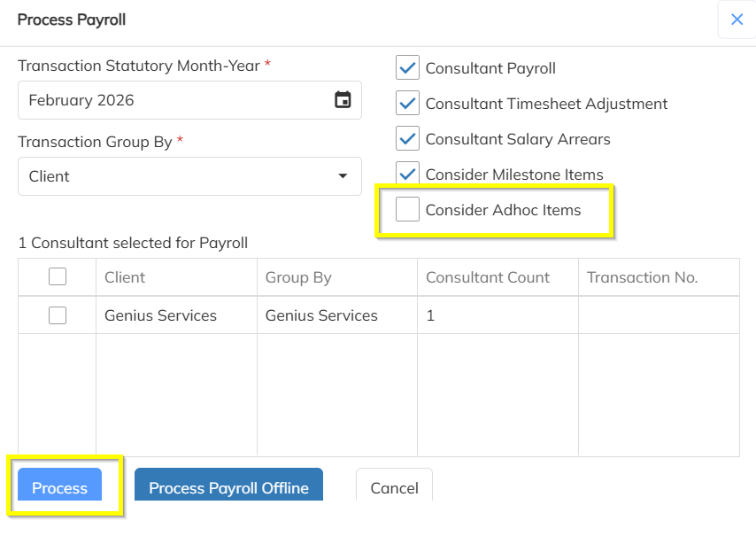
Task: Click the Group By column header
Action: [298, 277]
